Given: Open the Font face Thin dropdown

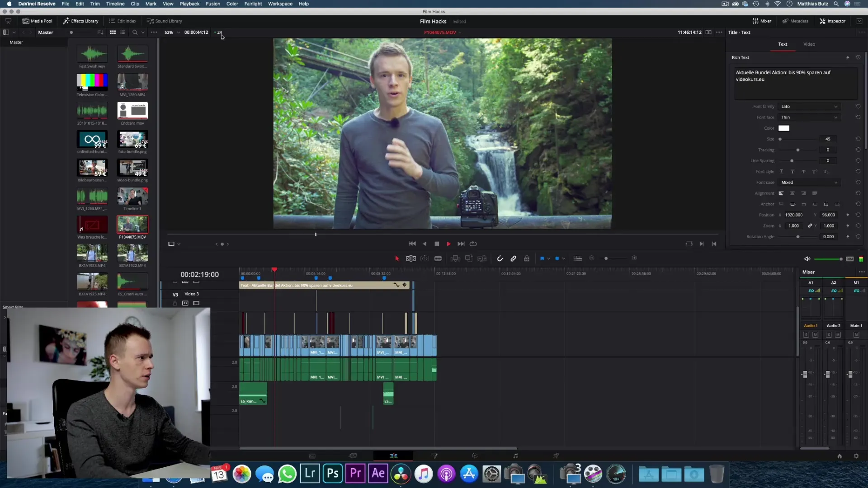Looking at the screenshot, I should (809, 117).
